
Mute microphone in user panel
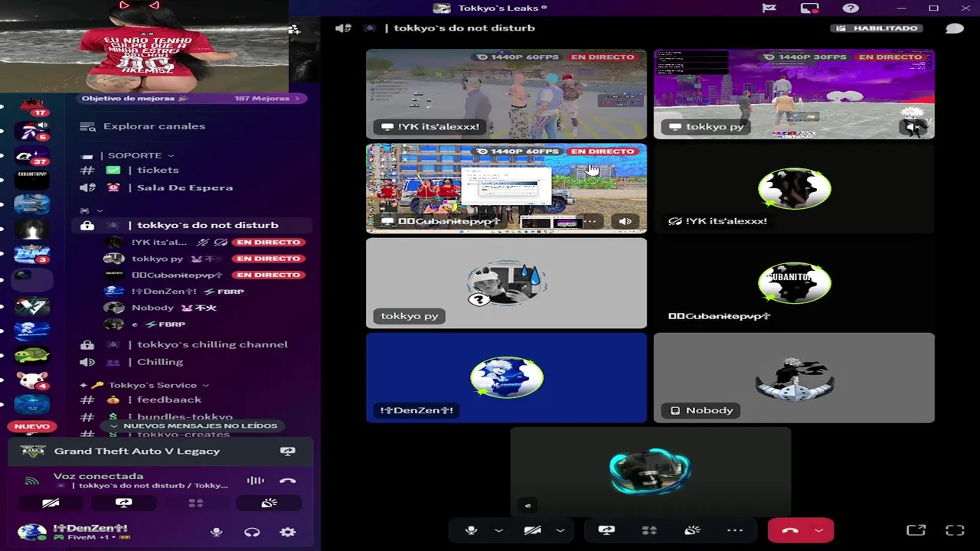click(217, 532)
